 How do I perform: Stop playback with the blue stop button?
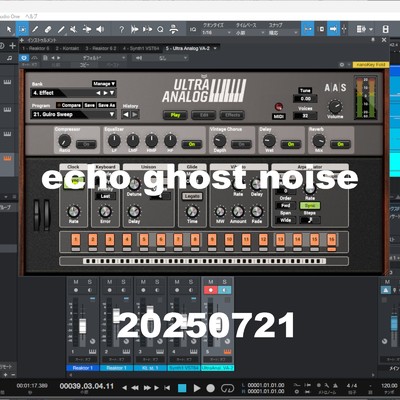[x=182, y=388]
